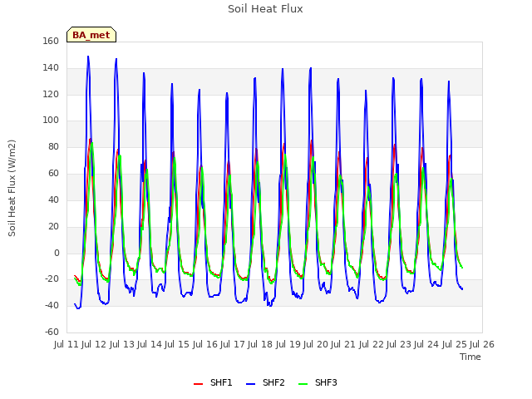
Task: Click the 60 y-axis tick label
Action: [53, 173]
